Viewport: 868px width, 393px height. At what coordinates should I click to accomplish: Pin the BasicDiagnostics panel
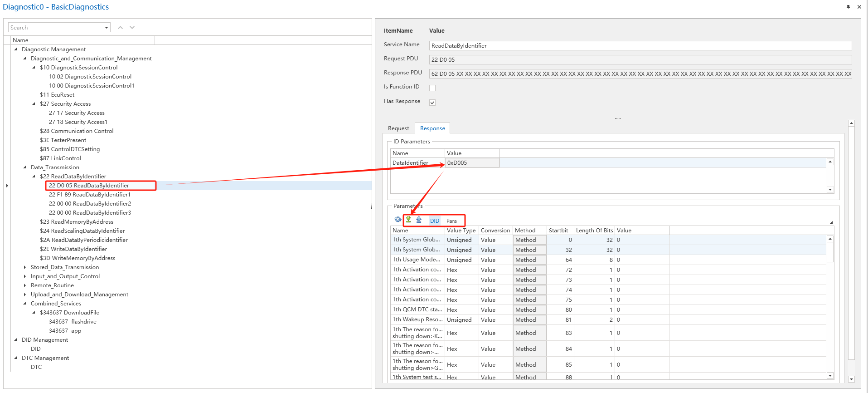(848, 7)
